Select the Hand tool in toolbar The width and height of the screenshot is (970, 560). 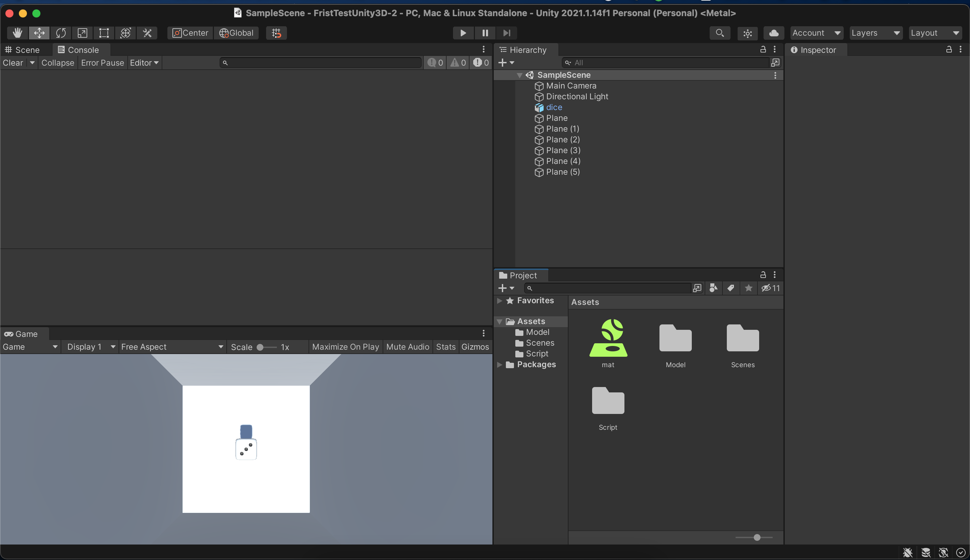click(x=17, y=33)
